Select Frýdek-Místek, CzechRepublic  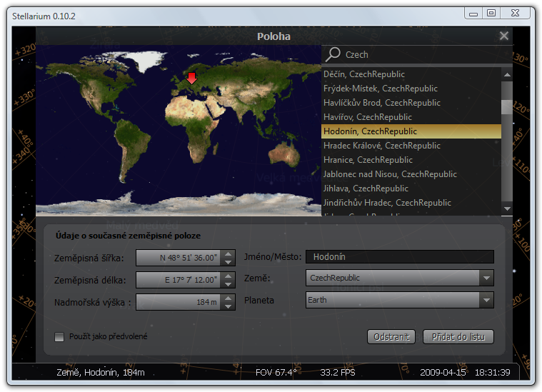coord(411,89)
